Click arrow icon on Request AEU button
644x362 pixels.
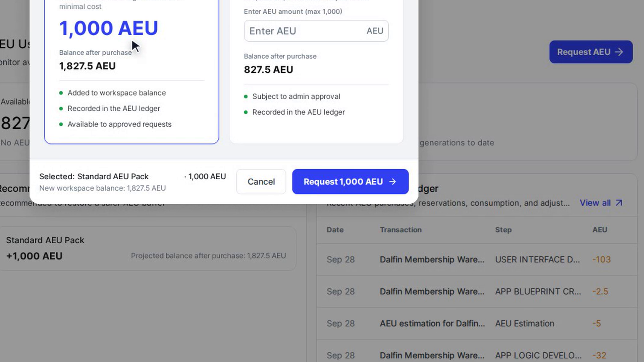pyautogui.click(x=619, y=52)
